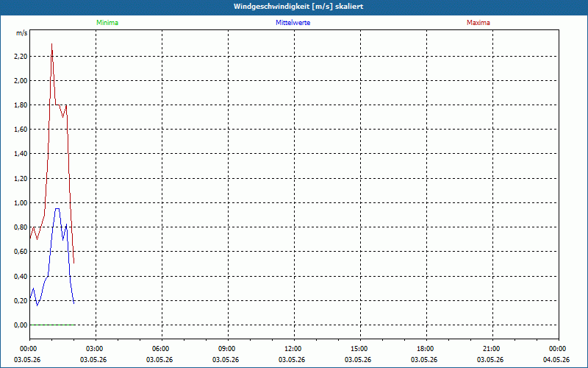This screenshot has width=588, height=368.
Task: Click the 18:00 time axis label
Action: 426,349
